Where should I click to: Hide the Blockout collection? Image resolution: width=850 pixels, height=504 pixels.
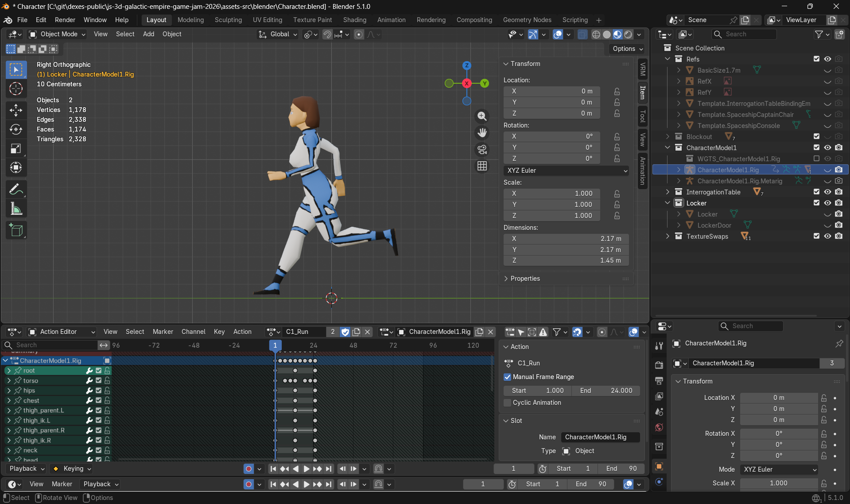828,136
